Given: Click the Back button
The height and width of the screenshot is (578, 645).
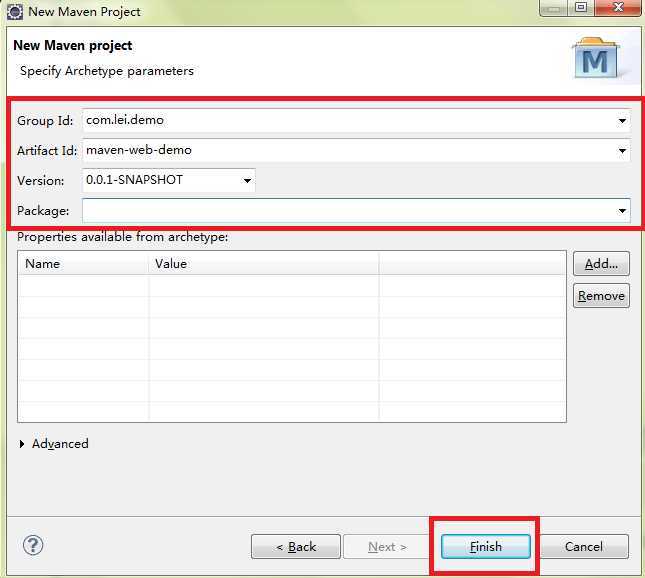Looking at the screenshot, I should [296, 546].
